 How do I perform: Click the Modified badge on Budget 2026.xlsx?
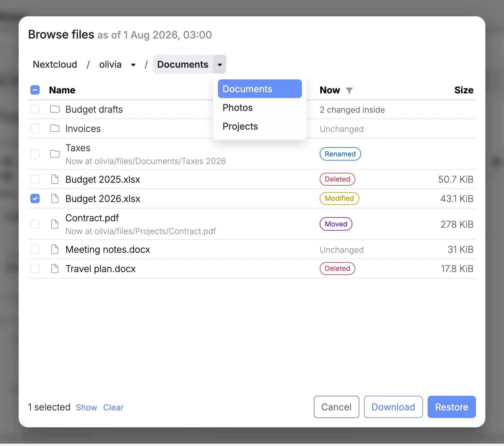(339, 198)
